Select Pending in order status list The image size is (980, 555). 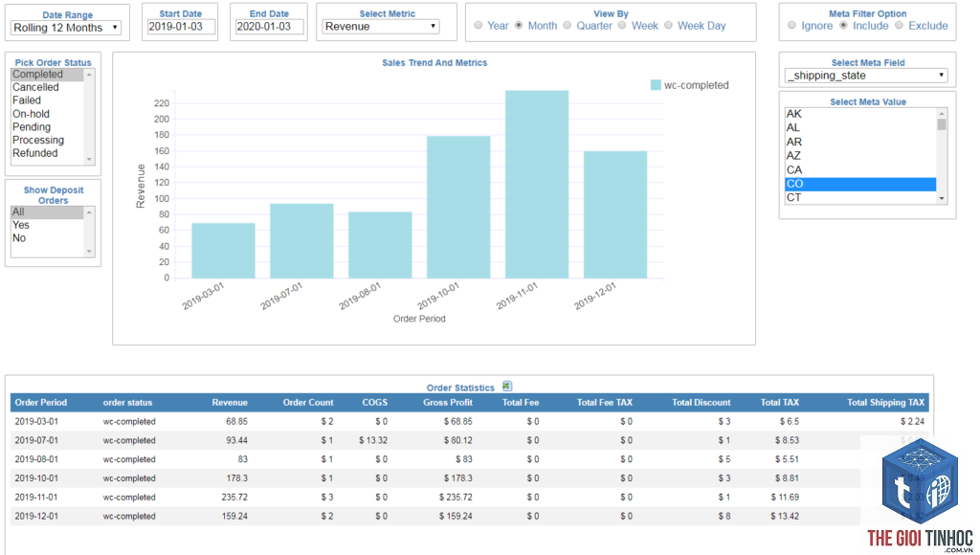pos(47,127)
